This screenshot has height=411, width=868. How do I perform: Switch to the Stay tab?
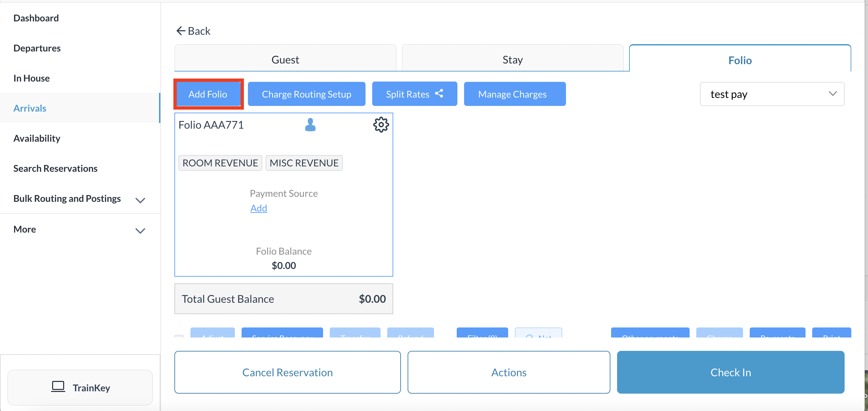513,59
